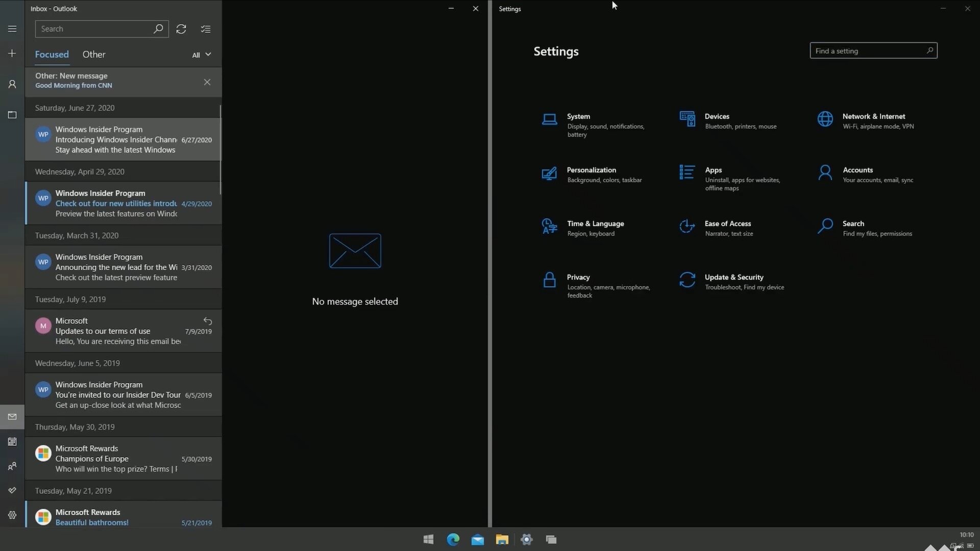Click the Find a setting search icon
This screenshot has height=551, width=980.
[x=929, y=51]
